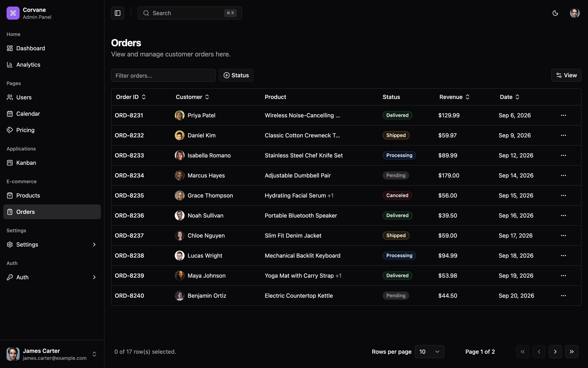Screen dimensions: 588x368
Task: Open actions menu for ORD-8233
Action: tap(563, 155)
